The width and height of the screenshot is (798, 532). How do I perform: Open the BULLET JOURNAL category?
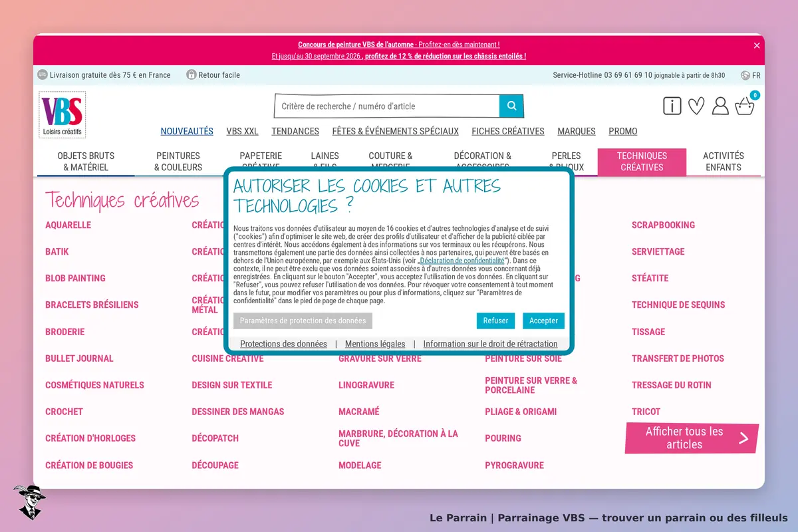tap(79, 358)
